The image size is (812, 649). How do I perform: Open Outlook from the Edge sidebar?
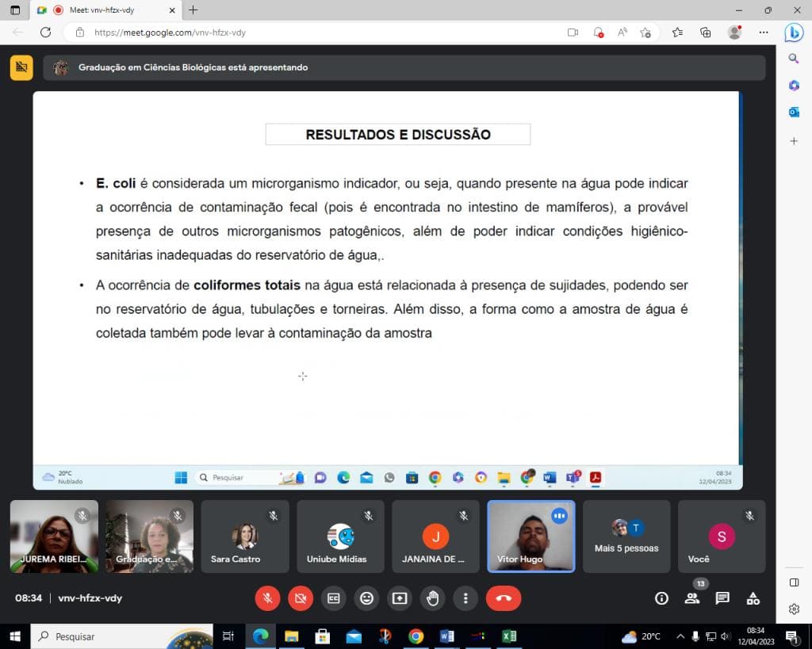pos(794,112)
